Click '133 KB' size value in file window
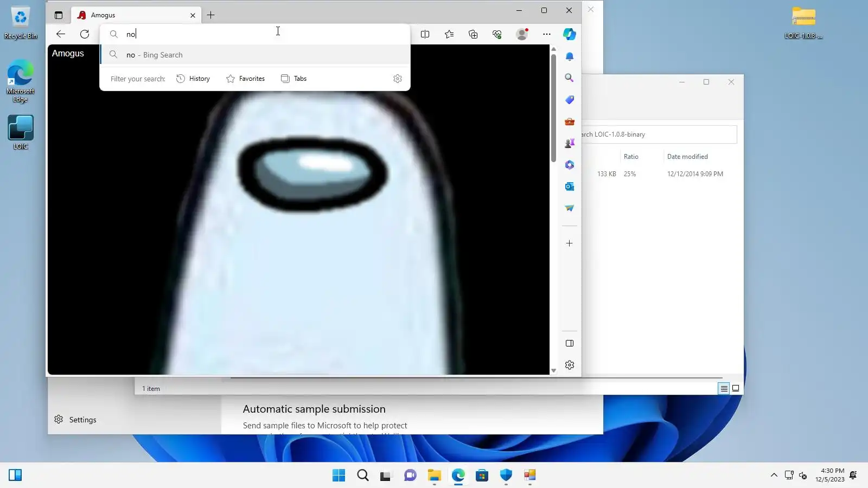The height and width of the screenshot is (488, 868). coord(607,174)
